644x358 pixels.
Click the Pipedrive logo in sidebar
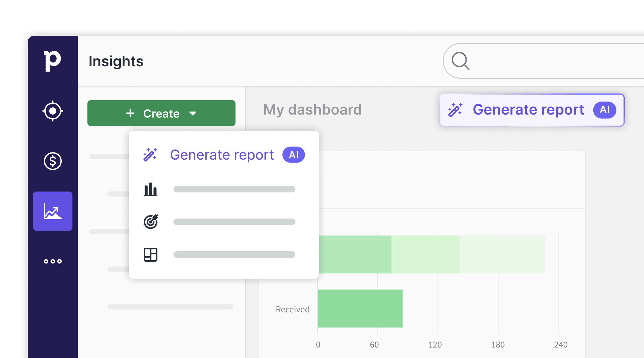pyautogui.click(x=52, y=61)
